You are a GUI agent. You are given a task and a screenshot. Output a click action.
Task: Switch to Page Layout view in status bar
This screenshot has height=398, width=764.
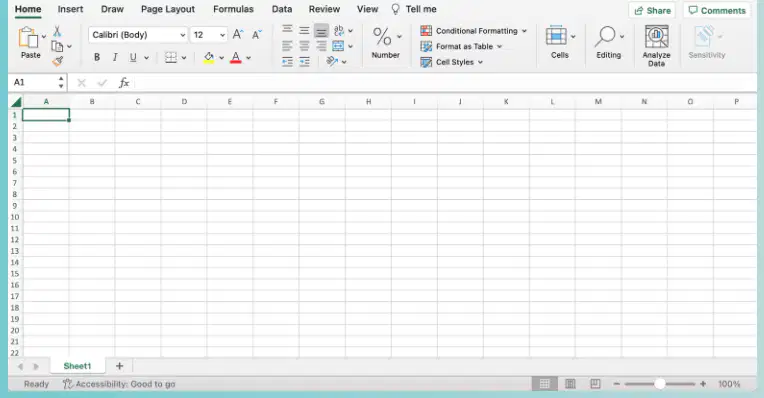[570, 384]
